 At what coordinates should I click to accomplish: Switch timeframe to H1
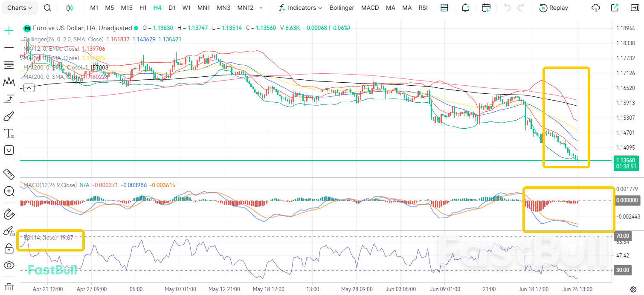coord(143,8)
